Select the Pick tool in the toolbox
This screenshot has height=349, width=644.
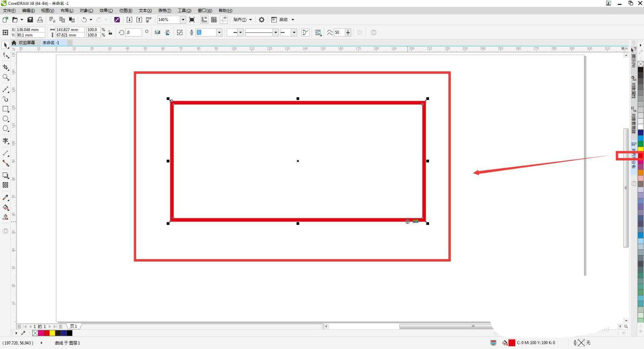[x=6, y=45]
